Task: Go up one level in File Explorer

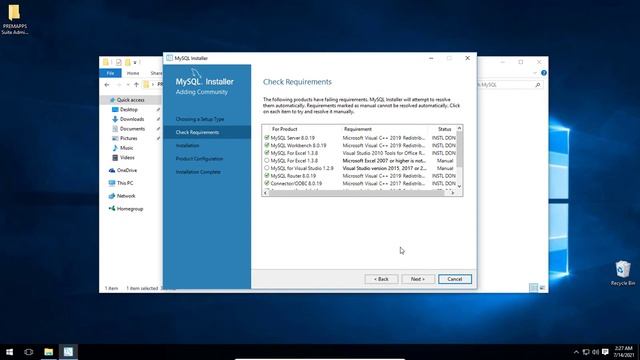Action: click(136, 84)
